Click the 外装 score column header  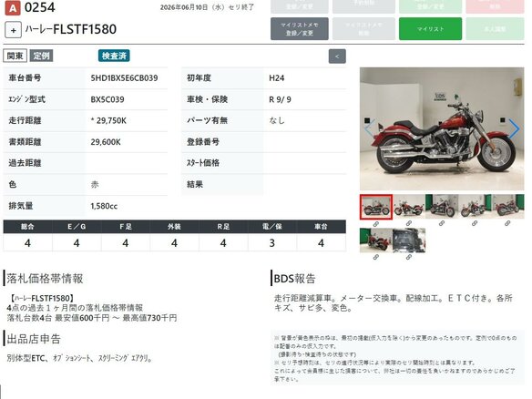174,226
